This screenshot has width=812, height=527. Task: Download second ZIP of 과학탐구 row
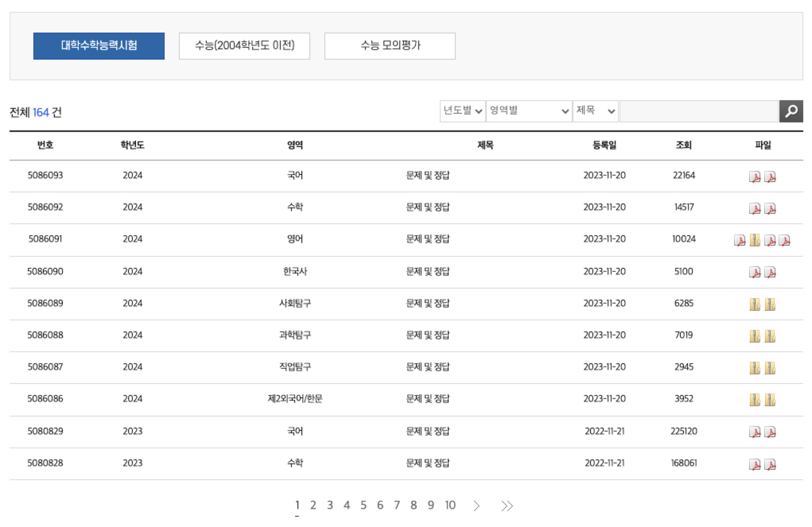[x=770, y=336]
